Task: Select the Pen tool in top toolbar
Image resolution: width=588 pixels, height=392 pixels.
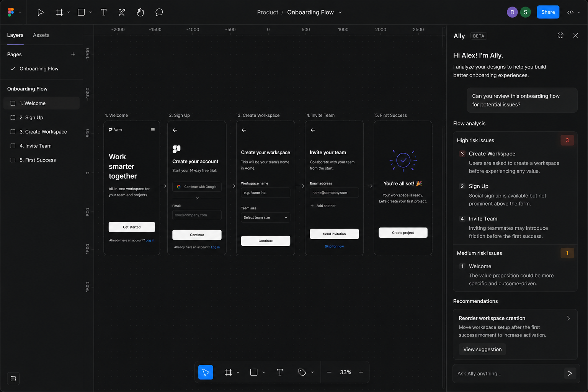Action: click(x=122, y=12)
